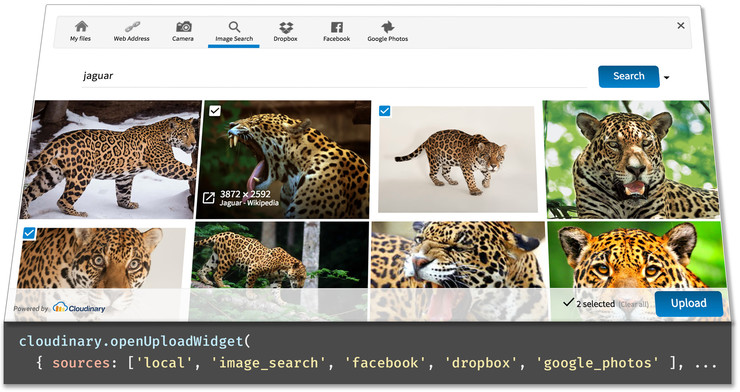740x392 pixels.
Task: Uncheck the jaguar on white background image
Action: tap(385, 111)
